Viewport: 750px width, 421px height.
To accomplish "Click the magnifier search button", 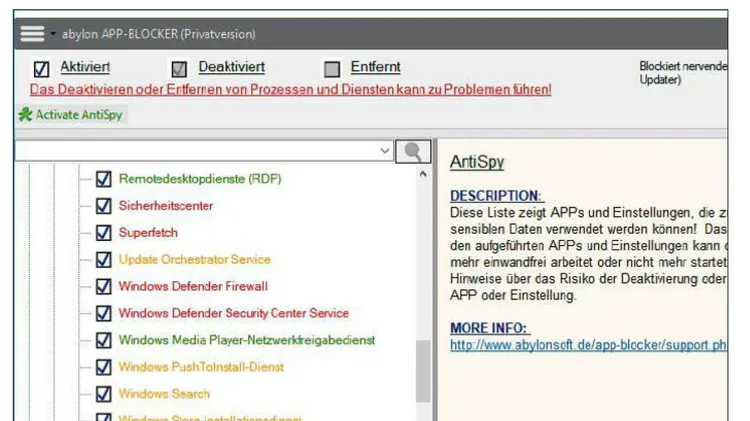I will coord(413,152).
